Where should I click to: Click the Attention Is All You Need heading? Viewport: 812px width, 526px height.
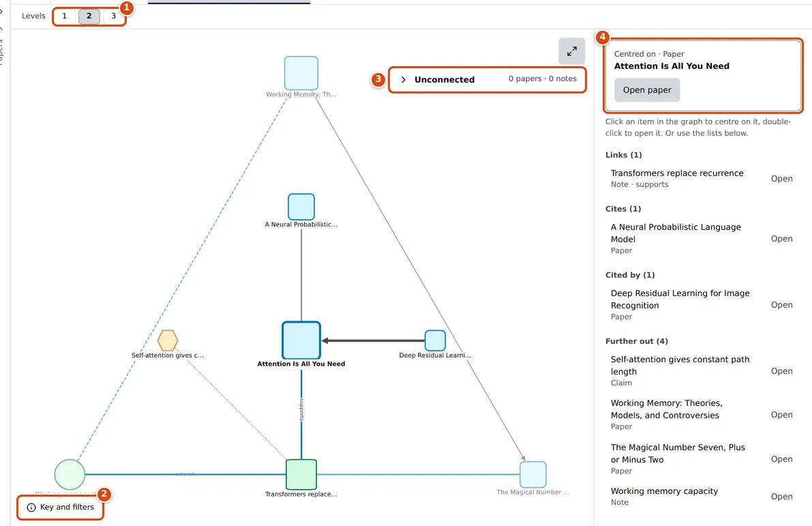pyautogui.click(x=672, y=66)
